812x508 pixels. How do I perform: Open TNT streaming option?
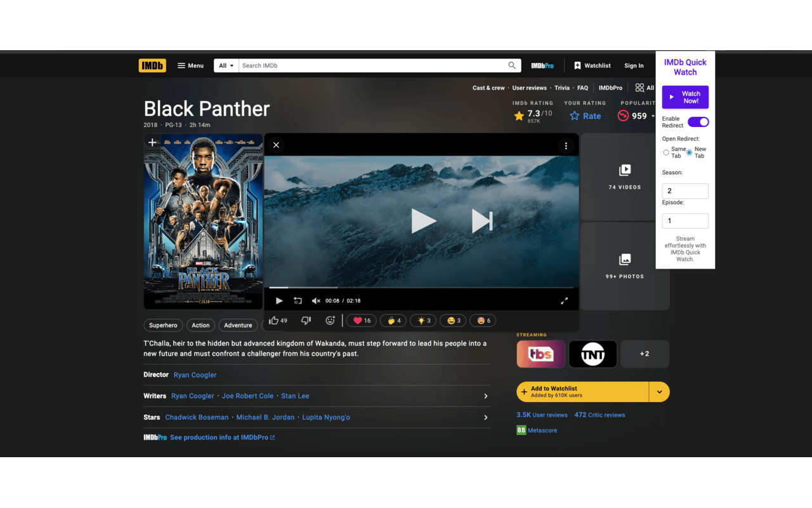point(593,354)
